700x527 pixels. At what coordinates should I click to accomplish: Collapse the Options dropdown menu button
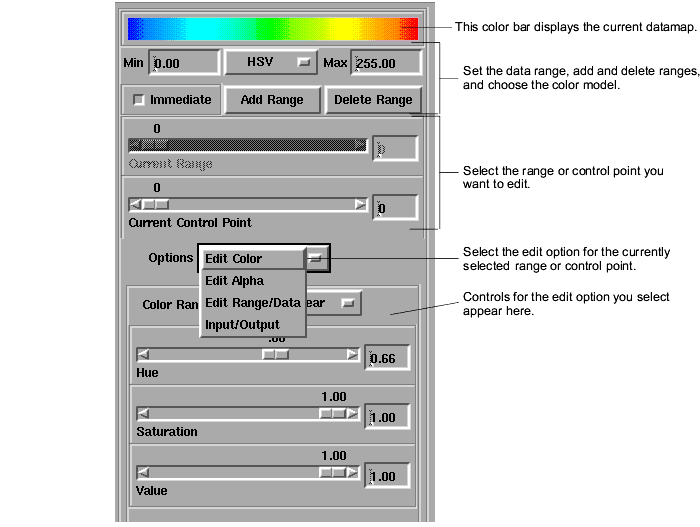coord(315,258)
